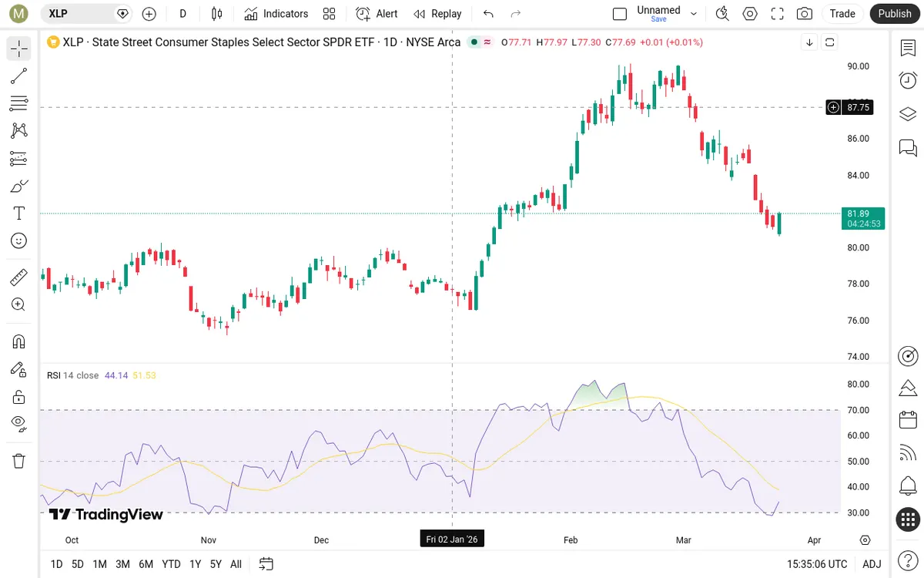Select the All date range
Screen dimensions: 924x578
click(236, 564)
